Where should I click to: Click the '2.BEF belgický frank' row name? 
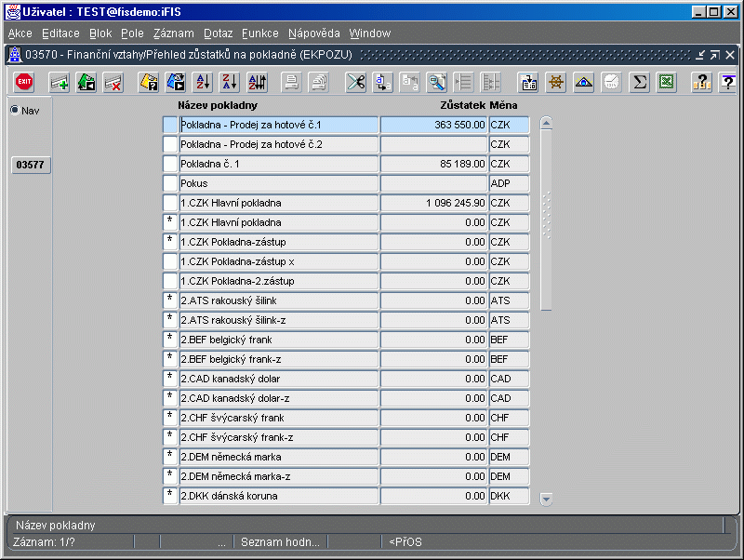pyautogui.click(x=279, y=340)
